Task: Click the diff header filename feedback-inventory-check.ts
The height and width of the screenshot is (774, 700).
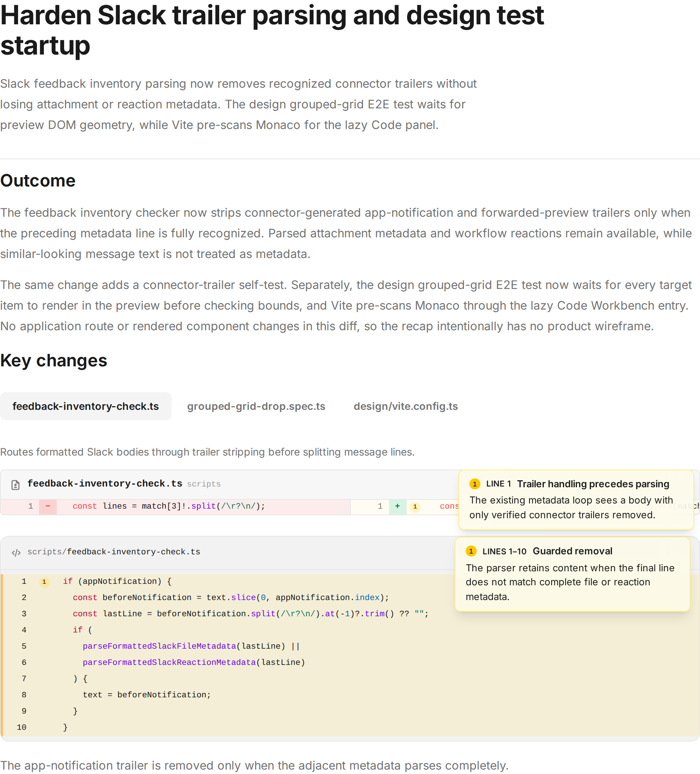Action: (x=105, y=483)
